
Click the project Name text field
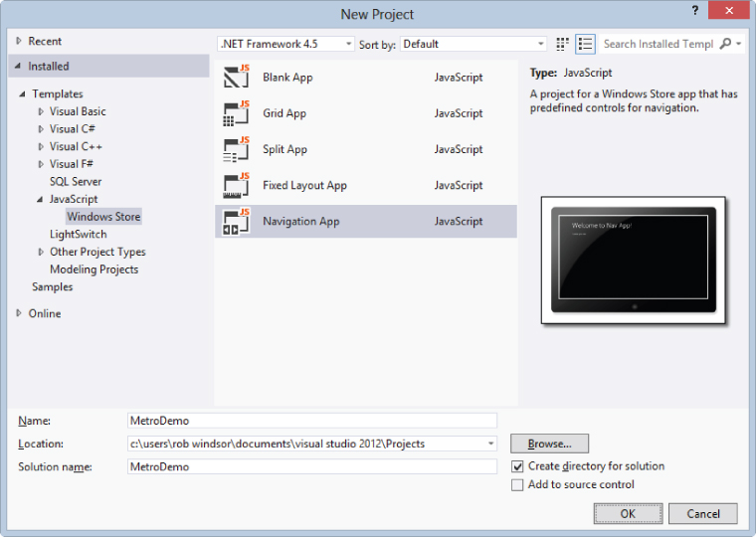(311, 421)
